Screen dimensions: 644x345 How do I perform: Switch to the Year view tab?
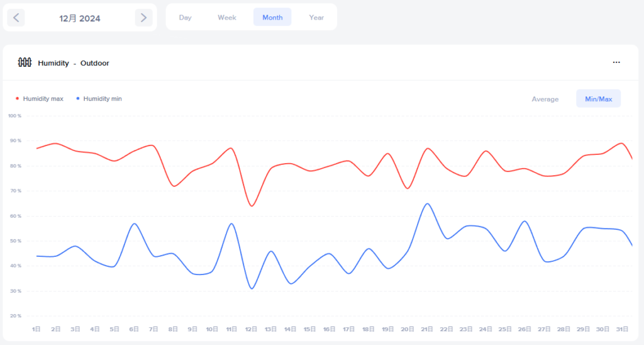316,17
